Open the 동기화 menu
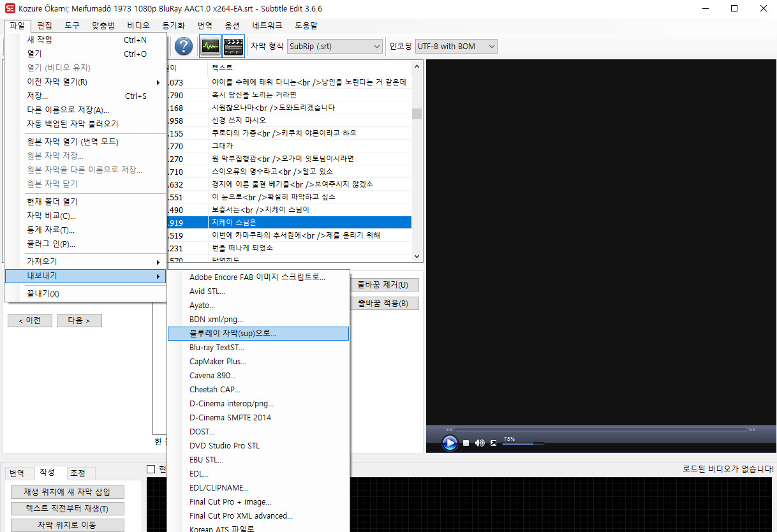The width and height of the screenshot is (777, 532). (x=174, y=26)
